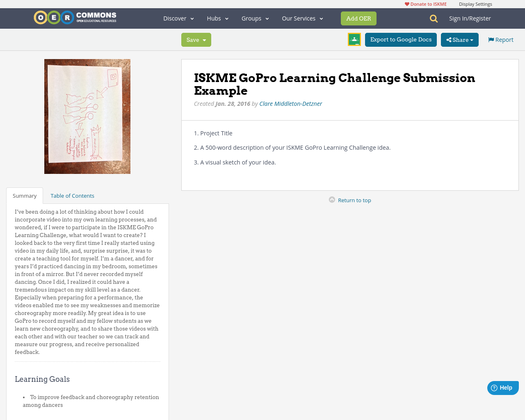The height and width of the screenshot is (420, 525).
Task: Click the project sketch thumbnail image
Action: point(87,116)
